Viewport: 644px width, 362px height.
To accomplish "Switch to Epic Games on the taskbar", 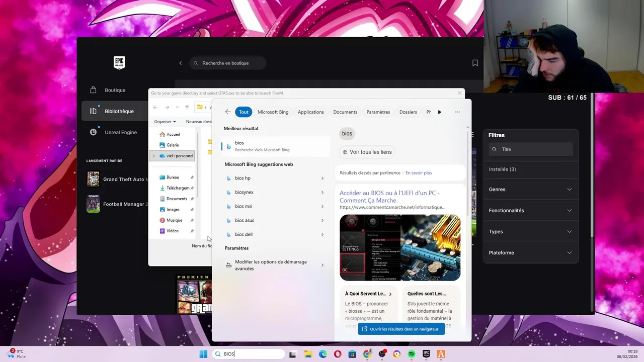I will click(426, 354).
